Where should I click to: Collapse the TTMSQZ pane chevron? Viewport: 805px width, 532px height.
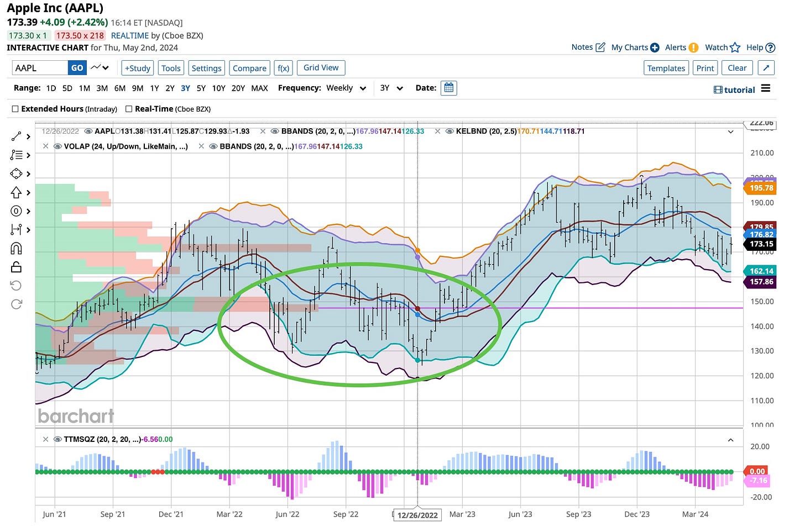[730, 440]
